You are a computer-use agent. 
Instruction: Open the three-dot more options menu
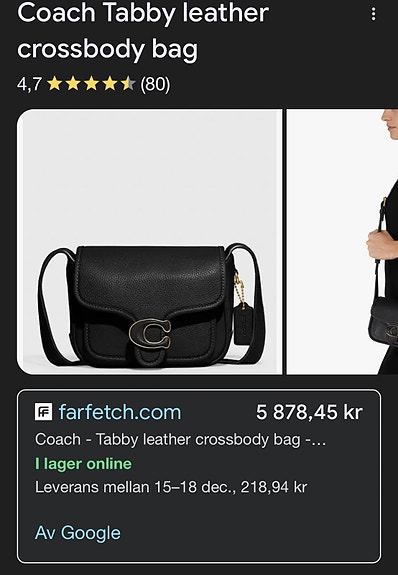tap(373, 14)
